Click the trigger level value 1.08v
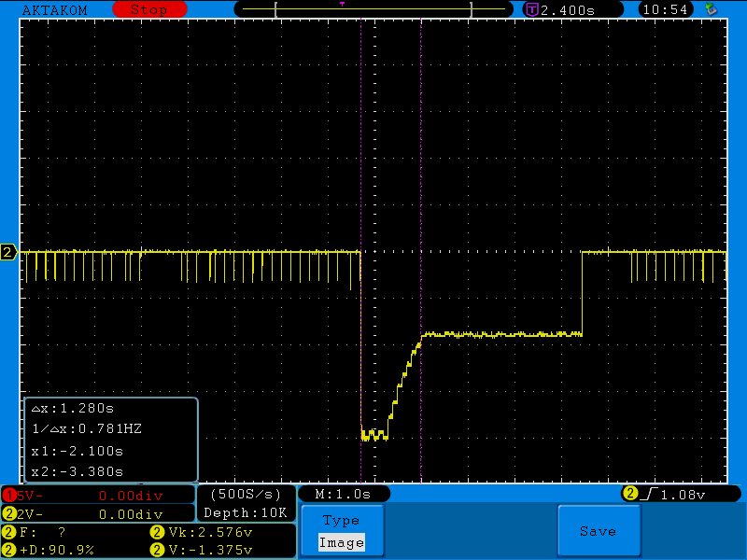The width and height of the screenshot is (747, 560). click(x=683, y=495)
